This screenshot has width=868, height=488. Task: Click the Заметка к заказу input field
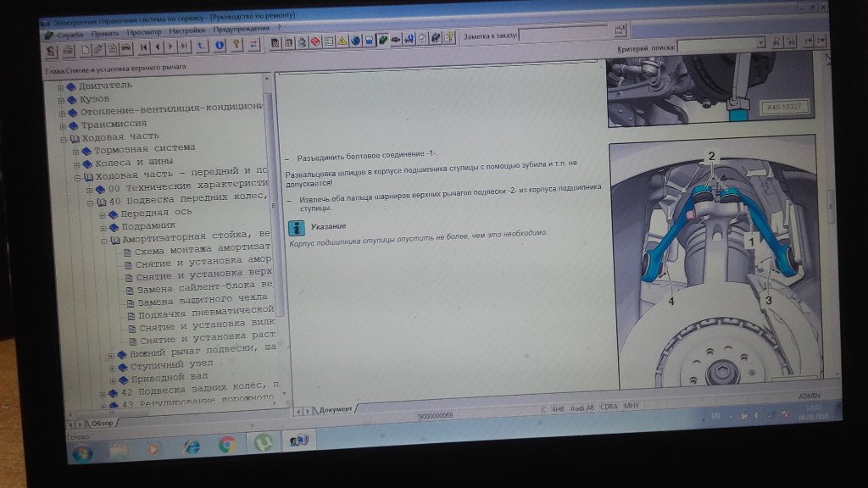click(x=563, y=34)
